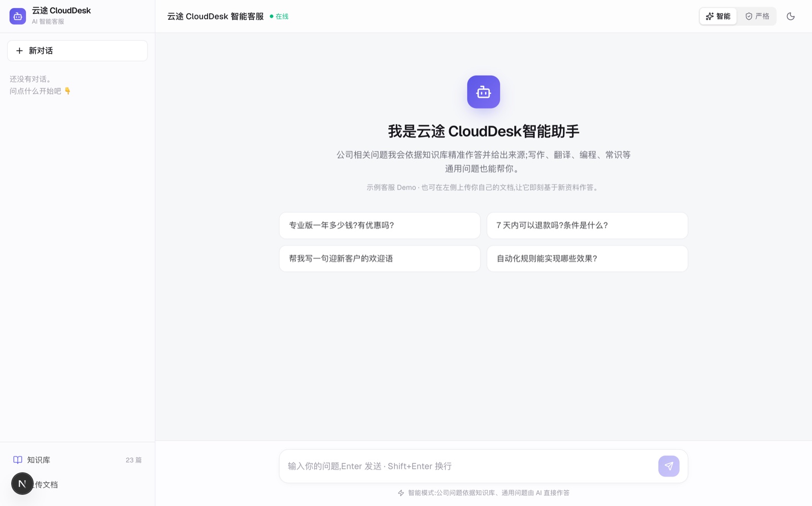Click heading 我是云途 CloudDesk智能助手

484,131
